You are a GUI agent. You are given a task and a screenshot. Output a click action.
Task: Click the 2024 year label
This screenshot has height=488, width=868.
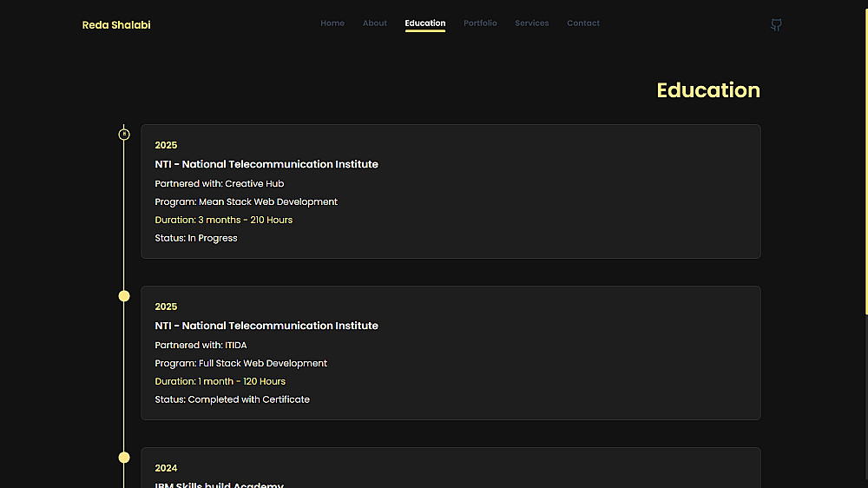point(166,468)
